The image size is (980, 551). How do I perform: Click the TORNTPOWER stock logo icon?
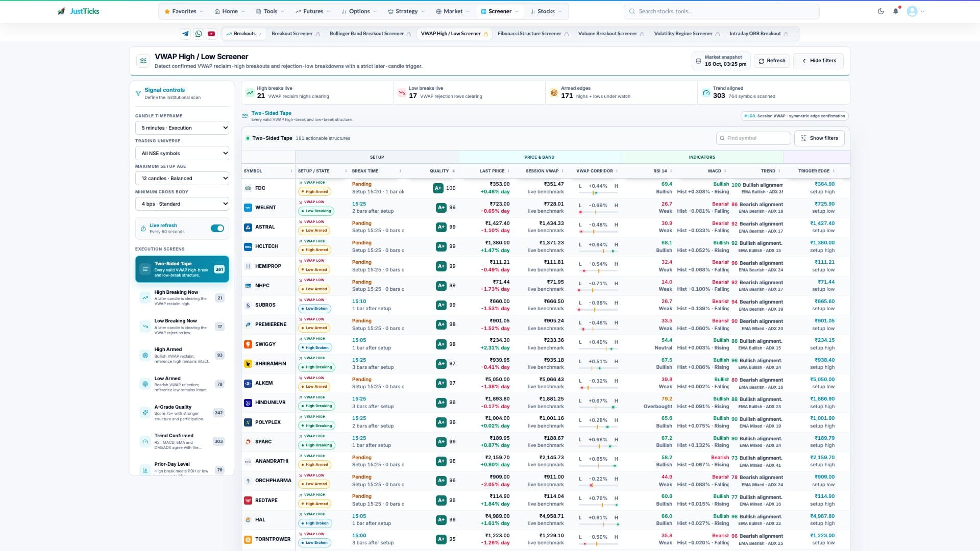(x=248, y=539)
